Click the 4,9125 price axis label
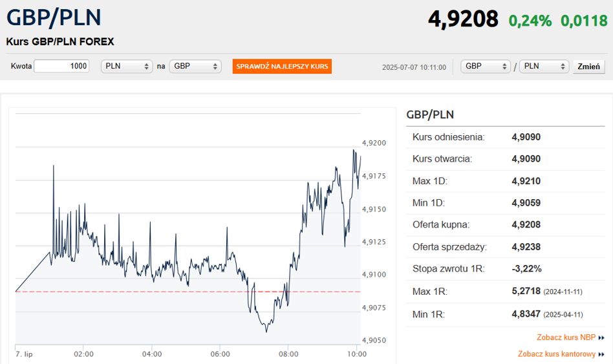Viewport: 613px width, 364px height. (x=374, y=242)
